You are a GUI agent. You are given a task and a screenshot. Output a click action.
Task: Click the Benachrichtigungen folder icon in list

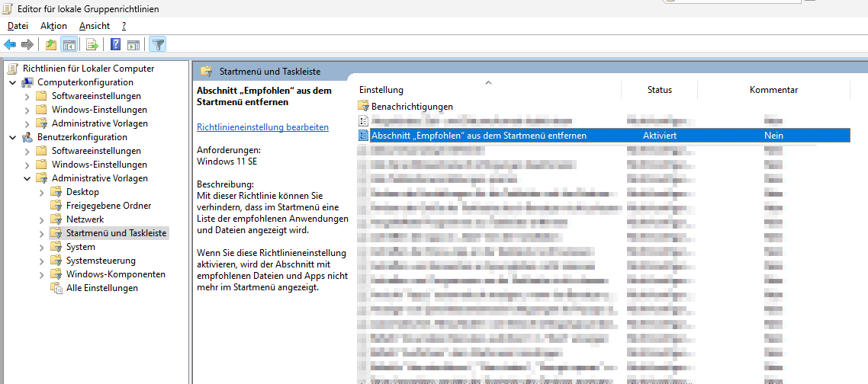[x=364, y=106]
